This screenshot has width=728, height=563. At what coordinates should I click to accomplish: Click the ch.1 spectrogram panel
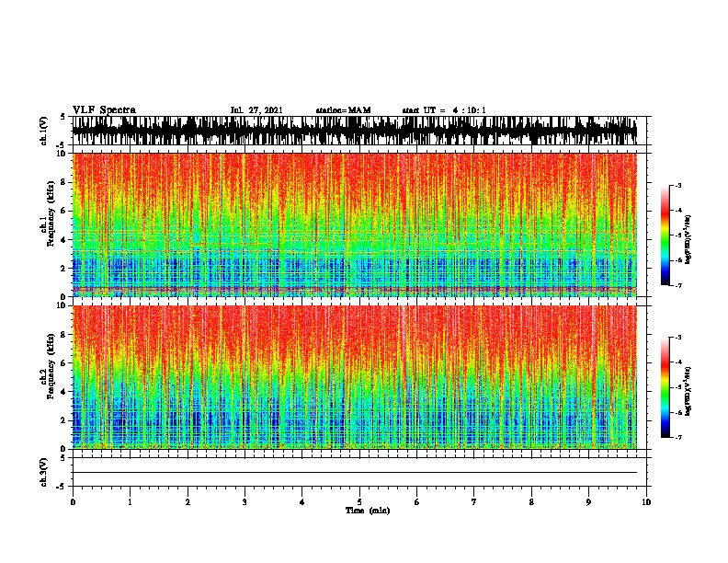(355, 224)
